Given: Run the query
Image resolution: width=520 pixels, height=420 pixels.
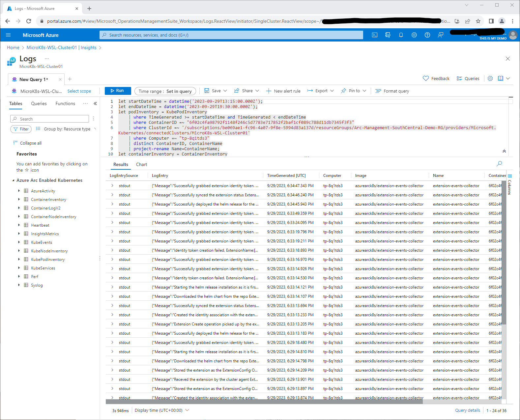Looking at the screenshot, I should (118, 91).
